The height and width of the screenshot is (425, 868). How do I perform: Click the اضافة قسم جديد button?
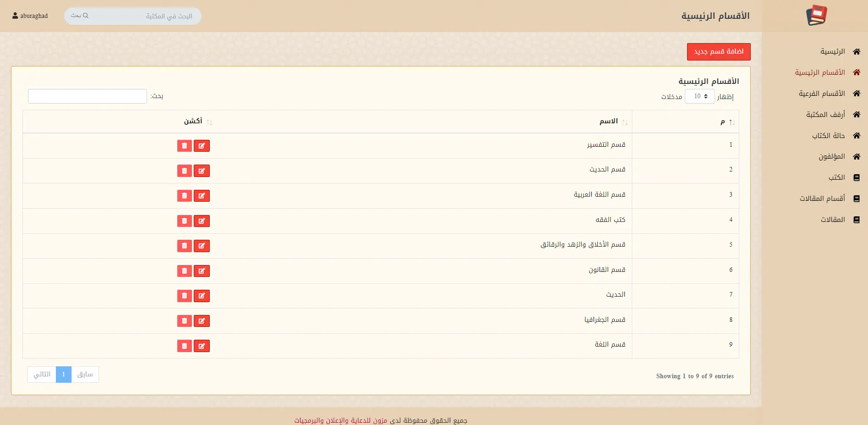(718, 52)
